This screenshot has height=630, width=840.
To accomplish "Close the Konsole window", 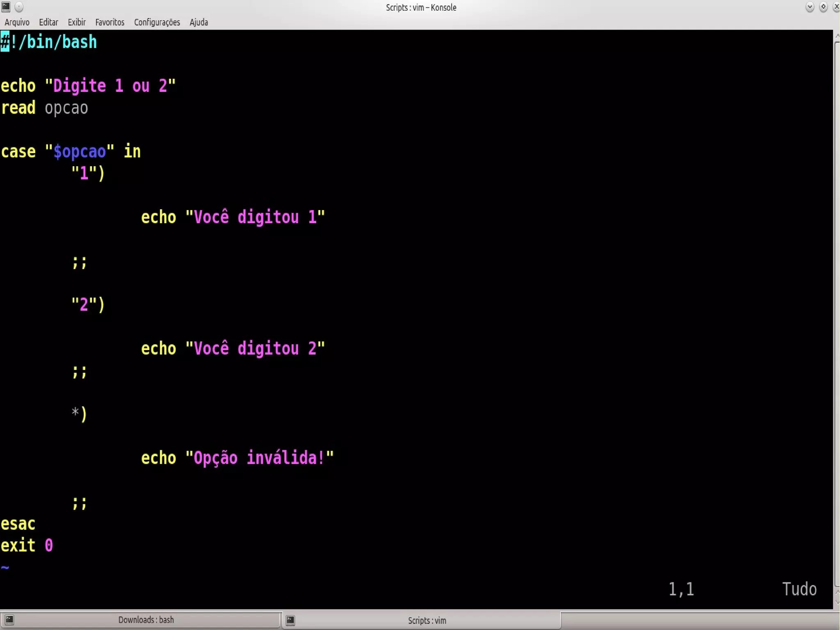I will tap(836, 7).
